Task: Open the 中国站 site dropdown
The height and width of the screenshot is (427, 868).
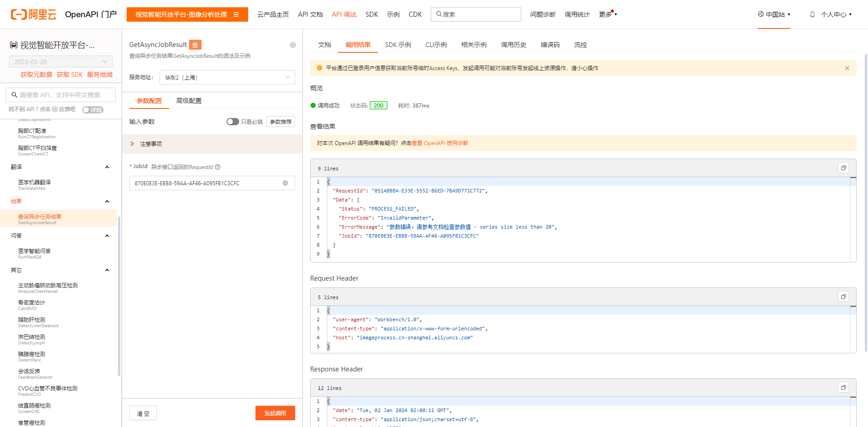Action: [774, 14]
